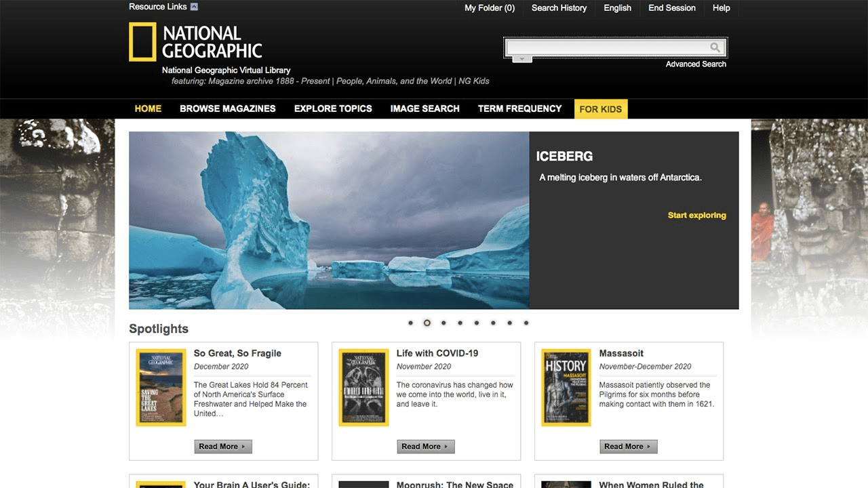Open My Folder in the top bar

point(489,8)
